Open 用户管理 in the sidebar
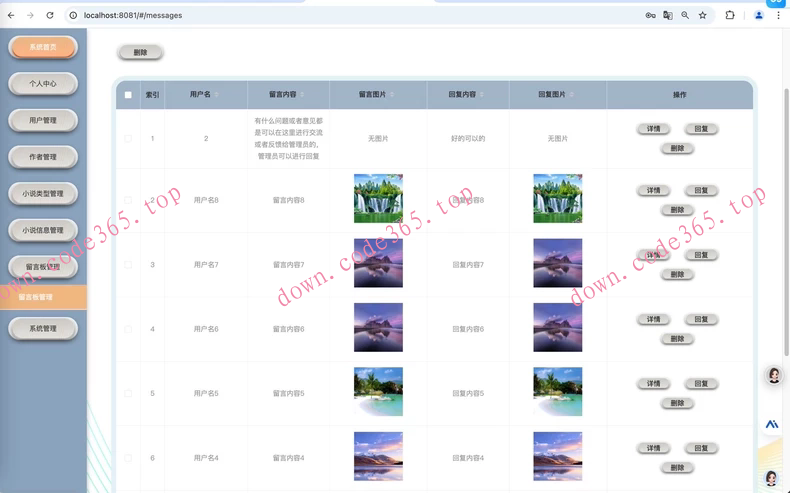 pyautogui.click(x=43, y=120)
